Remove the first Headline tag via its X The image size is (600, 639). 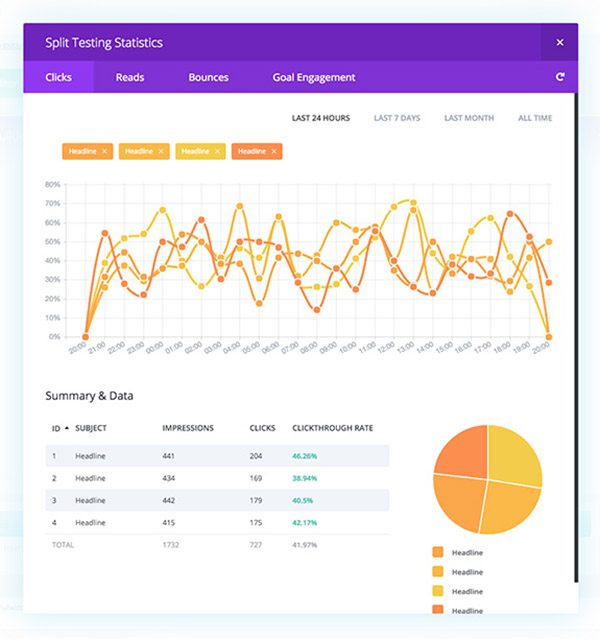tap(105, 151)
